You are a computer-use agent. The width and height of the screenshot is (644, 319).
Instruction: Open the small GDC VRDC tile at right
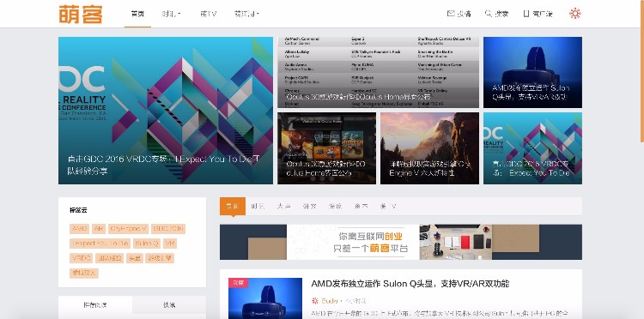[532, 148]
